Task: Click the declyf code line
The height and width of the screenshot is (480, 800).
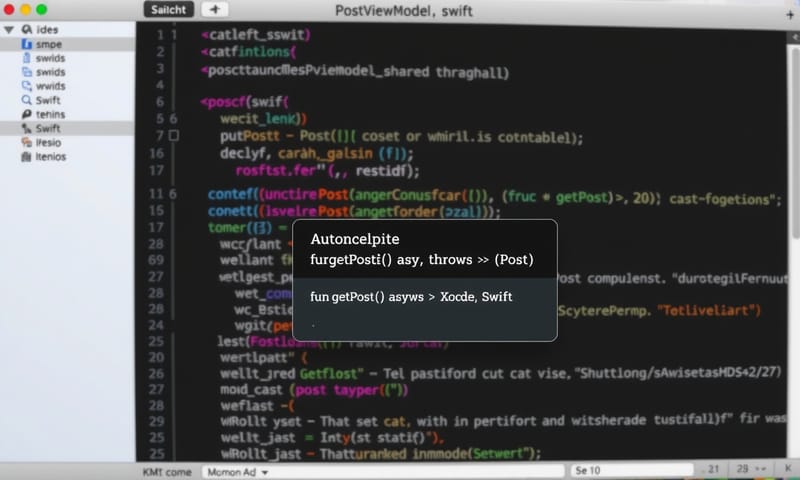Action: point(316,154)
